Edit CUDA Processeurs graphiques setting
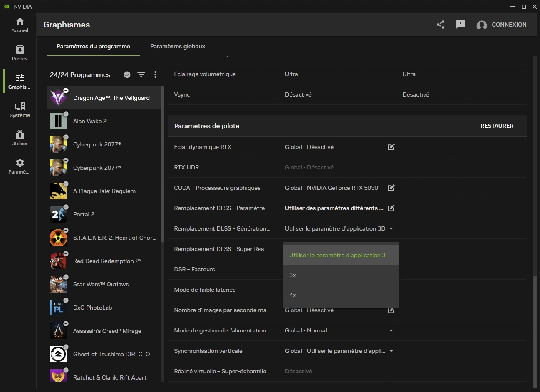This screenshot has width=540, height=392. [x=391, y=188]
